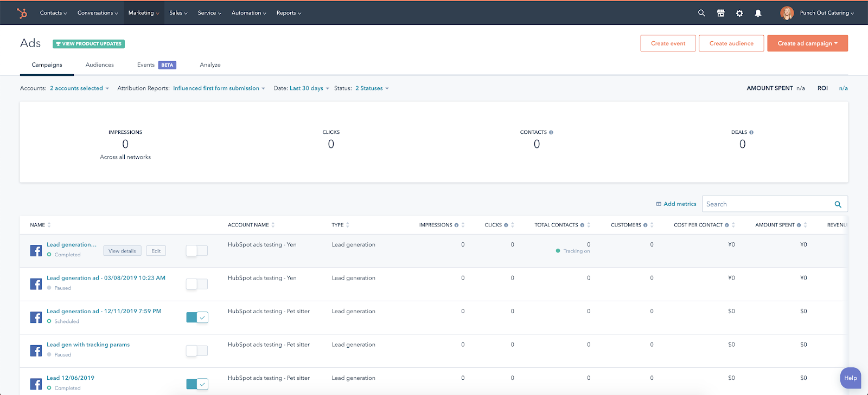Click the HubSpot sprocket logo

click(22, 13)
